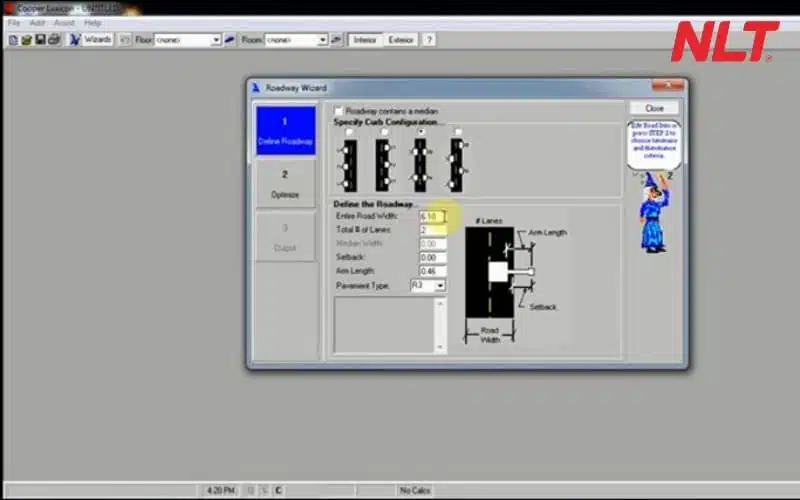800x500 pixels.
Task: Open the File menu
Action: (x=13, y=22)
